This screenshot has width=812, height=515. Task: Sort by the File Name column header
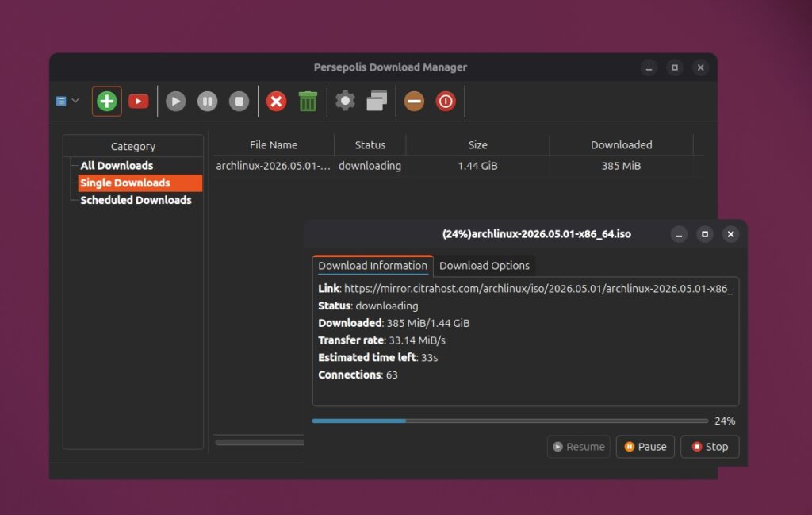(274, 145)
